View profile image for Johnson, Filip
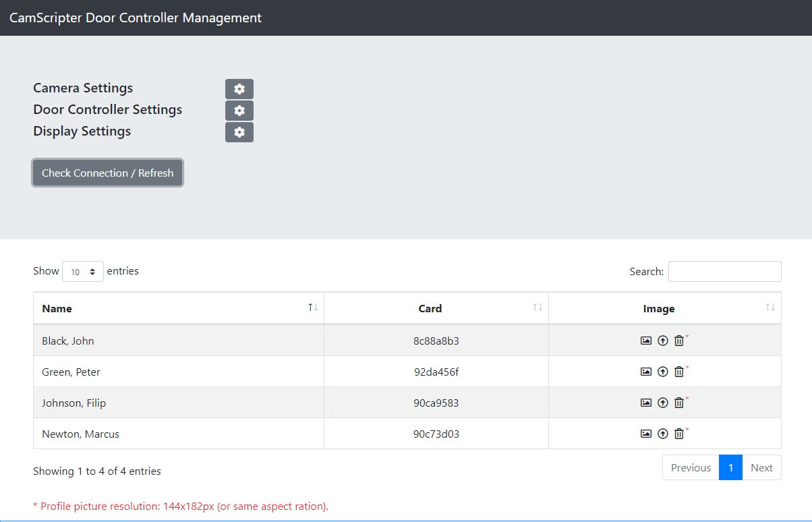The height and width of the screenshot is (522, 812). point(645,403)
